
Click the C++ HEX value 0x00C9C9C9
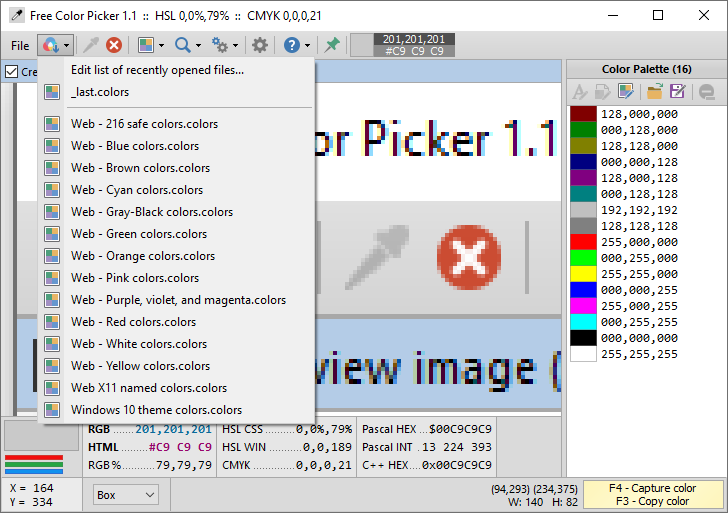456,465
